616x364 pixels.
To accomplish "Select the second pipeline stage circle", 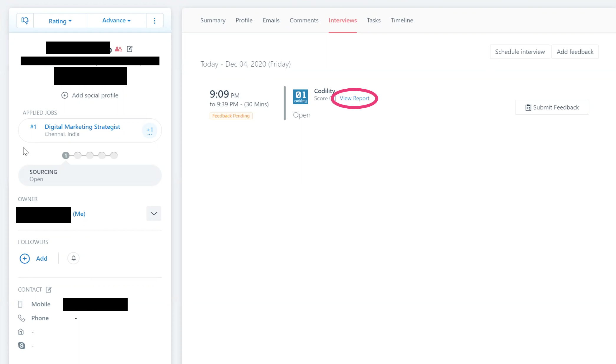I will 78,155.
